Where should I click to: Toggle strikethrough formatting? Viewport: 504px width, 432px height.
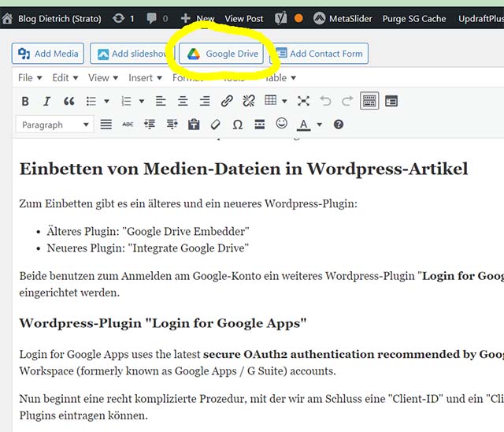(x=128, y=125)
